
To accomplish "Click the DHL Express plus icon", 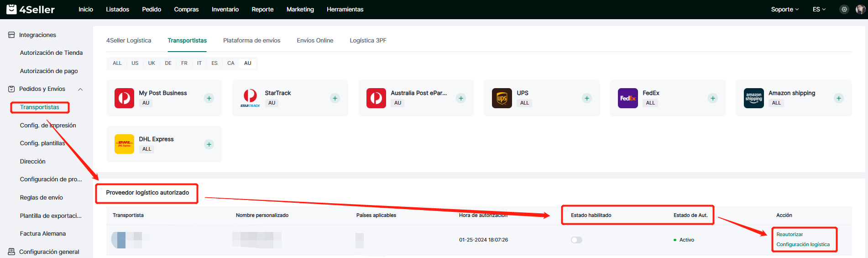I will pyautogui.click(x=209, y=144).
